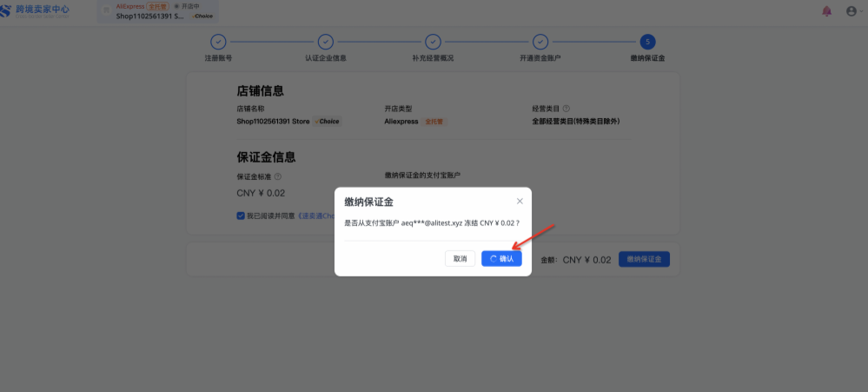Click the 缴纳保证金的支付宝账户 label

pyautogui.click(x=423, y=175)
